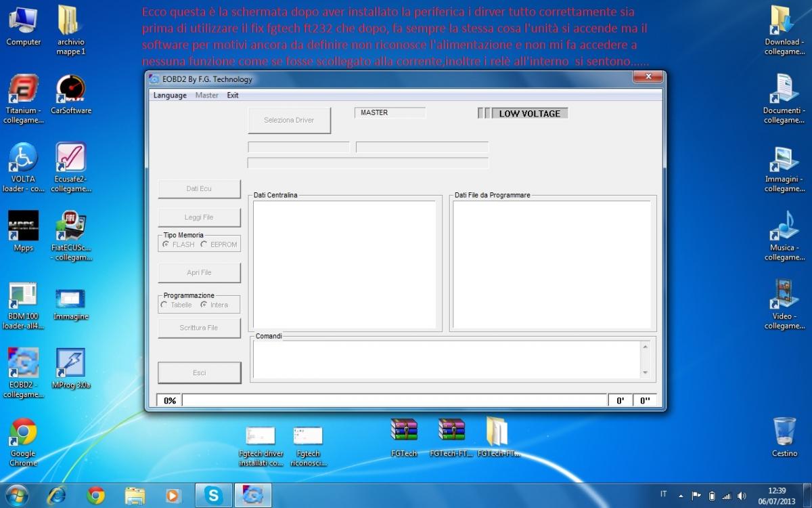This screenshot has height=508, width=812.
Task: Open the Download shortcut folder
Action: [x=784, y=30]
